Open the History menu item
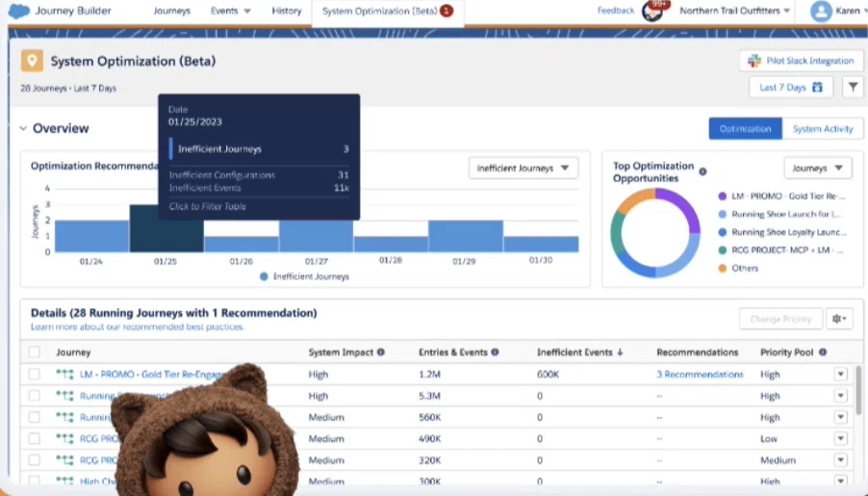The height and width of the screenshot is (496, 868). pyautogui.click(x=286, y=11)
